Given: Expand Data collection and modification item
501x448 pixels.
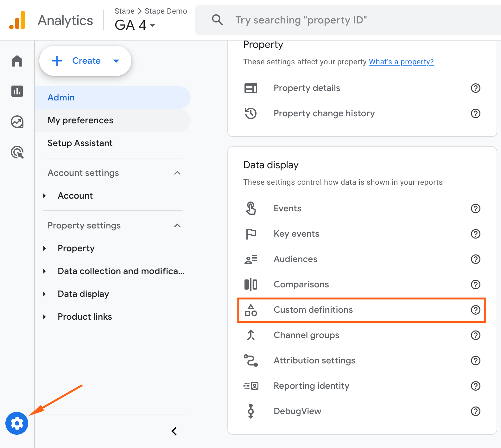Looking at the screenshot, I should pyautogui.click(x=45, y=271).
